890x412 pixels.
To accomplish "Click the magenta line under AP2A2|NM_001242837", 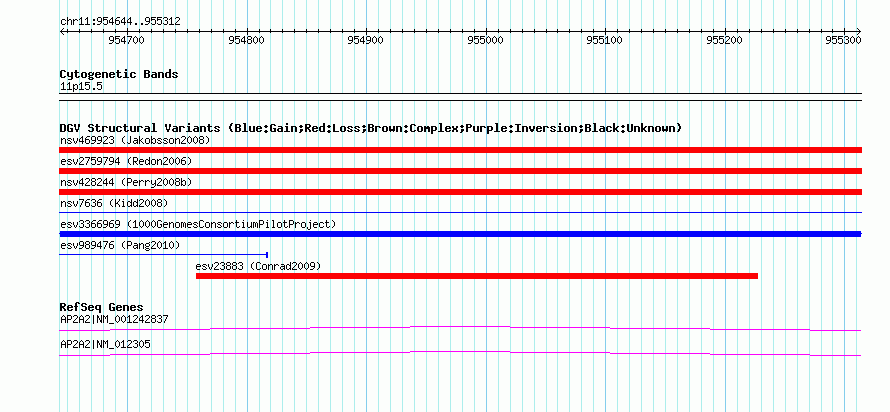I will click(x=460, y=329).
